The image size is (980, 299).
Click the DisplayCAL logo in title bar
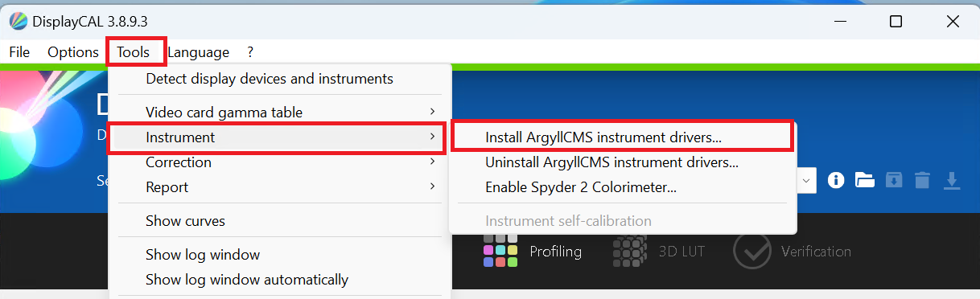point(17,22)
